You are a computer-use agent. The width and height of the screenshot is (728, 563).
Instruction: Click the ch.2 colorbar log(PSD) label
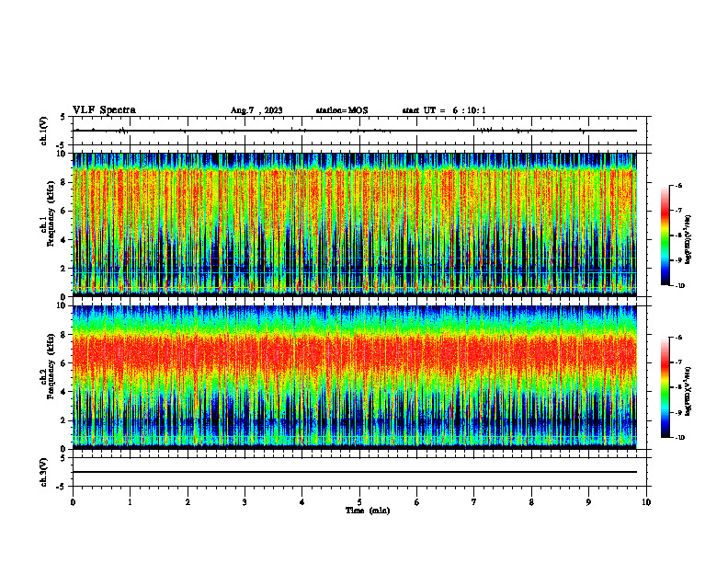pyautogui.click(x=688, y=391)
